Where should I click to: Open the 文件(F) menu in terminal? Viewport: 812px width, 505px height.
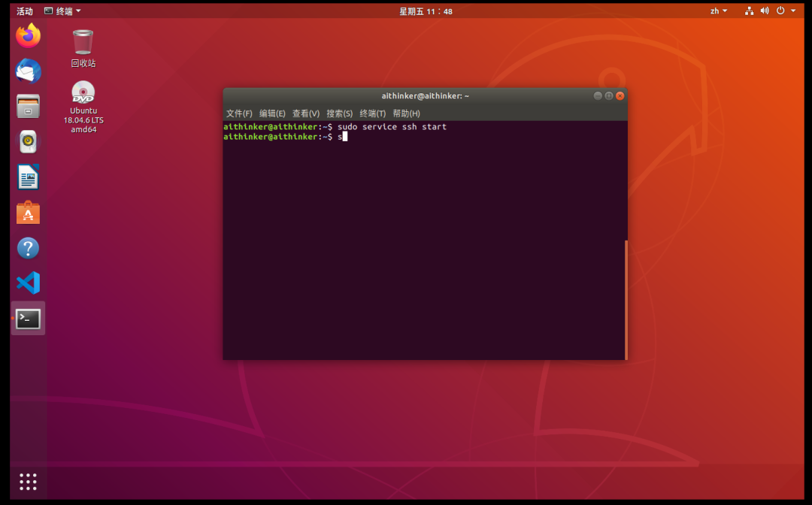click(x=239, y=113)
